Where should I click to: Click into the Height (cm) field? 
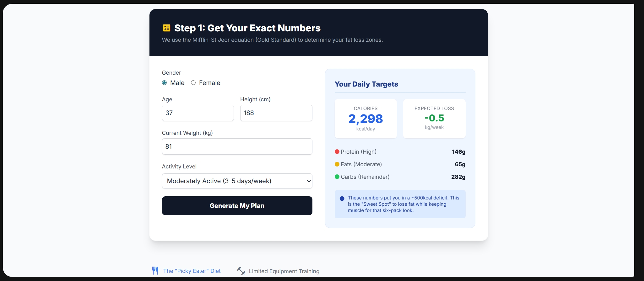[276, 113]
